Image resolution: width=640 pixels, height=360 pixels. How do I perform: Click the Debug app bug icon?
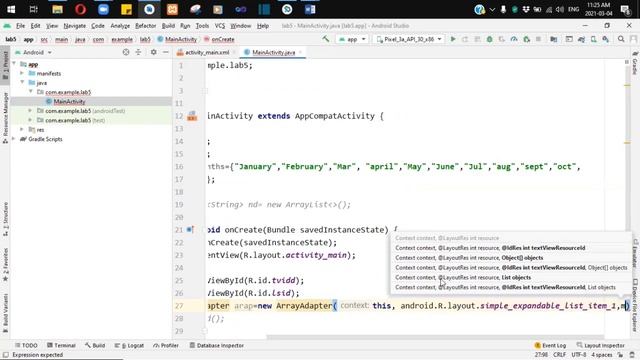click(489, 39)
